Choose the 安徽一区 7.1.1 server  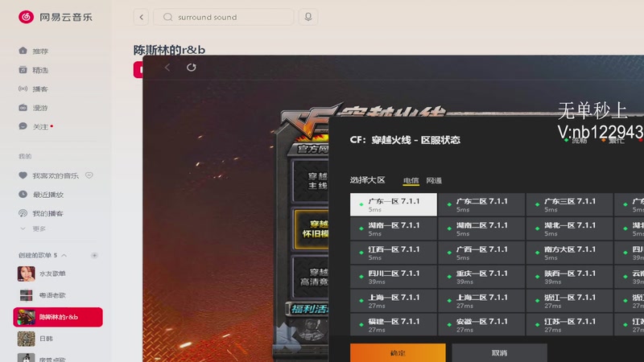(481, 325)
